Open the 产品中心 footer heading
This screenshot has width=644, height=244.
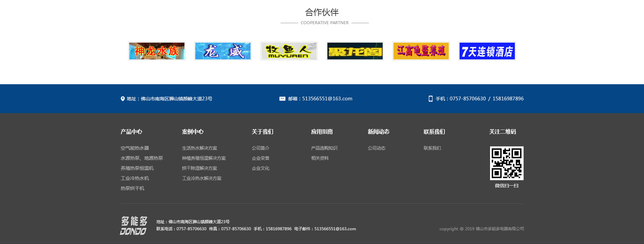[131, 132]
